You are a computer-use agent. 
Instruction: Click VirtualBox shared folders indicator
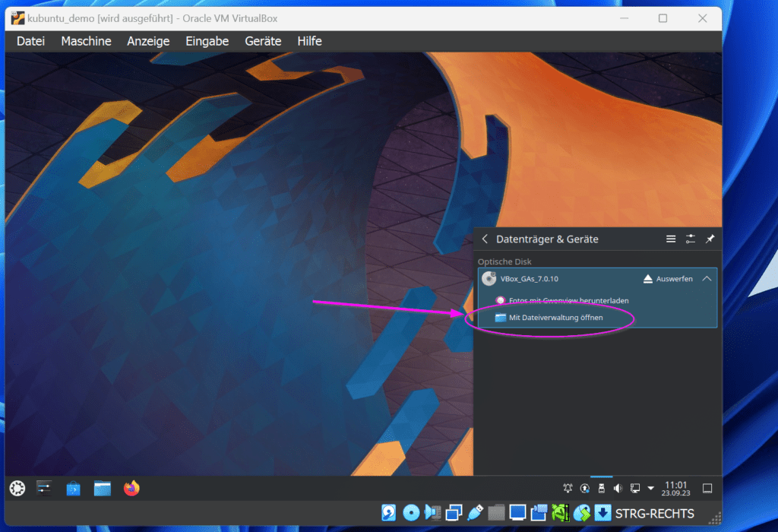(496, 513)
